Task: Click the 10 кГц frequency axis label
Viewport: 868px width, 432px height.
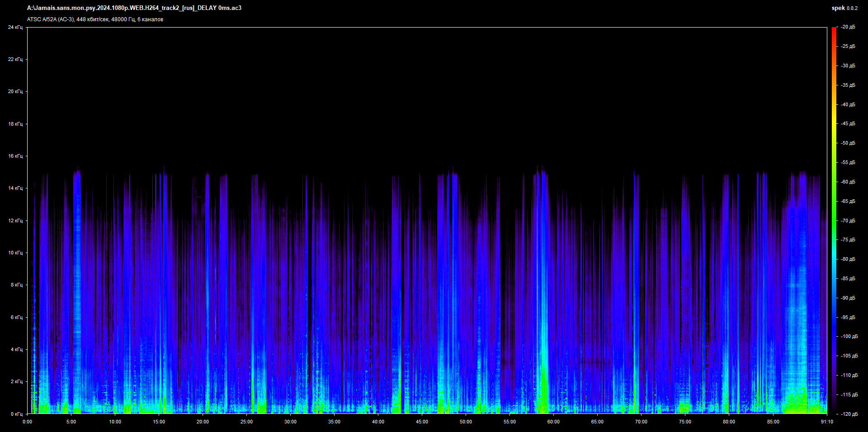Action: pyautogui.click(x=15, y=253)
